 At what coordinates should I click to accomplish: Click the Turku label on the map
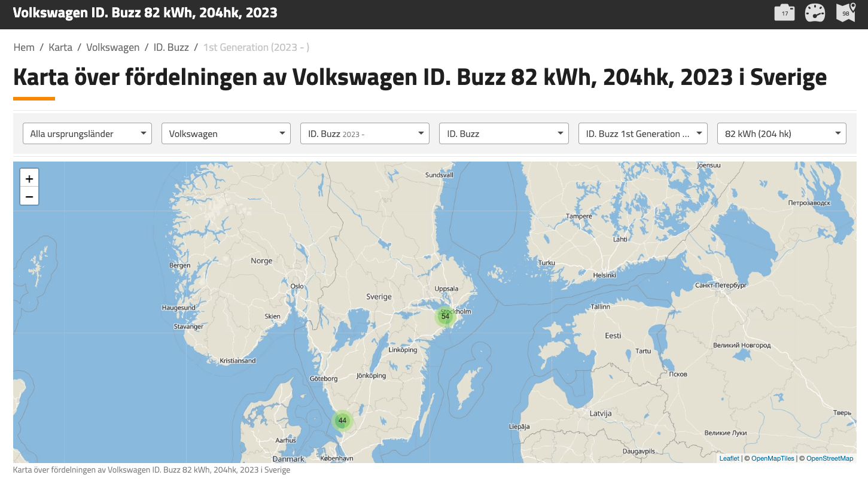point(547,263)
